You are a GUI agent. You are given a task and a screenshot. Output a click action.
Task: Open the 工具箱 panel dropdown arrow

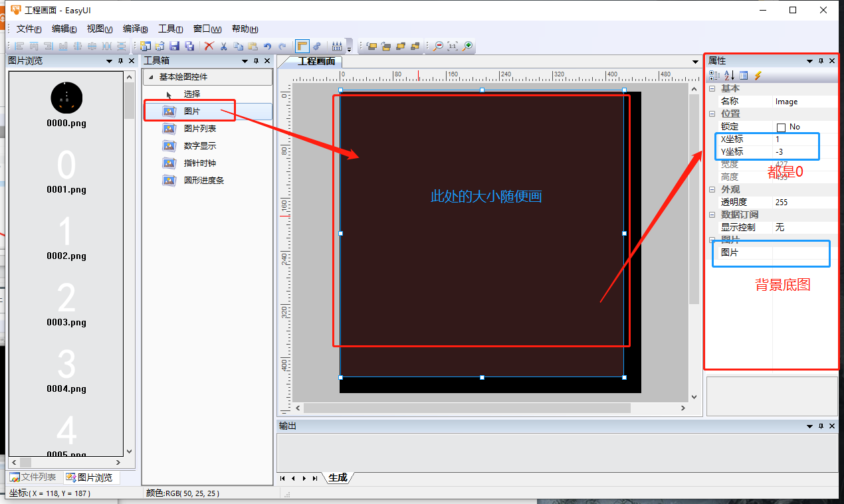click(x=245, y=60)
